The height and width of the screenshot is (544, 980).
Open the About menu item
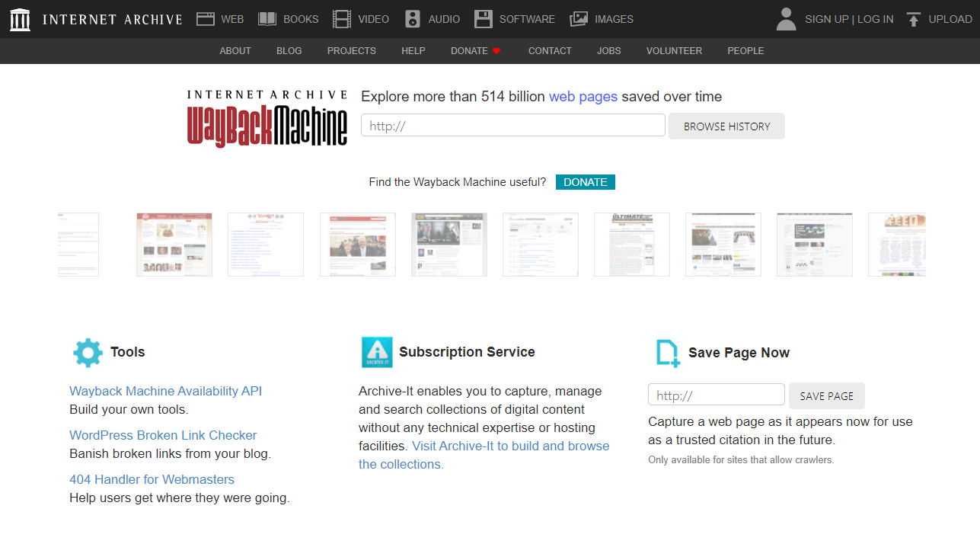pos(235,51)
